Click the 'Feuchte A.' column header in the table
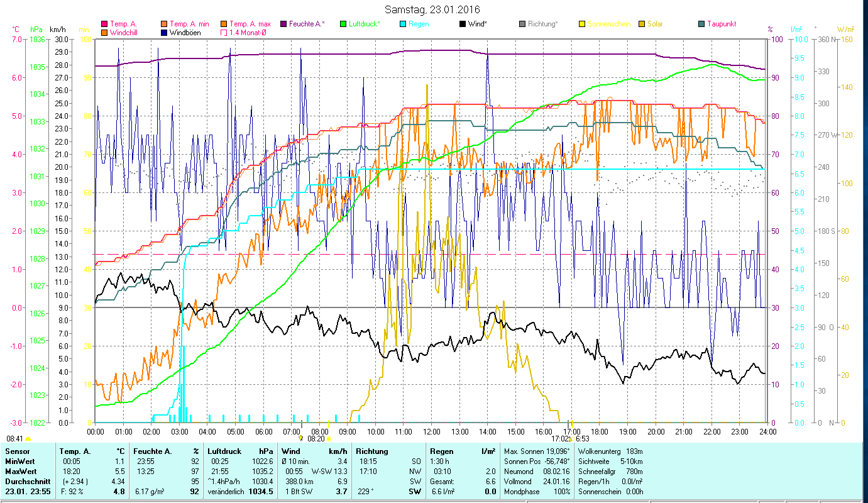Image resolution: width=868 pixels, height=503 pixels. click(153, 451)
